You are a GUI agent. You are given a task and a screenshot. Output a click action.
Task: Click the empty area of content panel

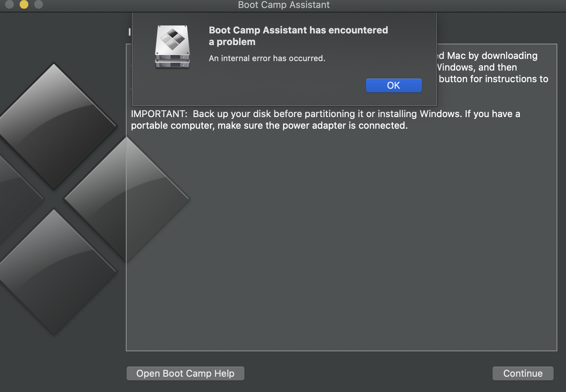click(x=341, y=240)
